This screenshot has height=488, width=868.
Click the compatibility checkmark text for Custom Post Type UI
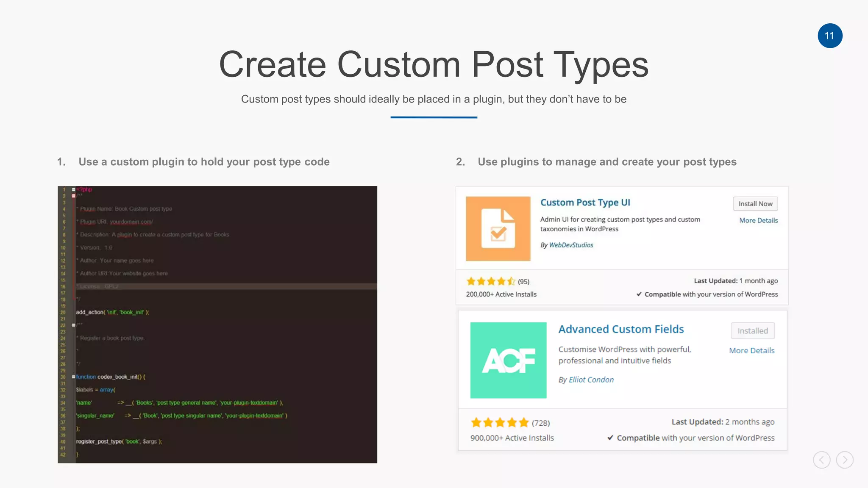pyautogui.click(x=707, y=294)
